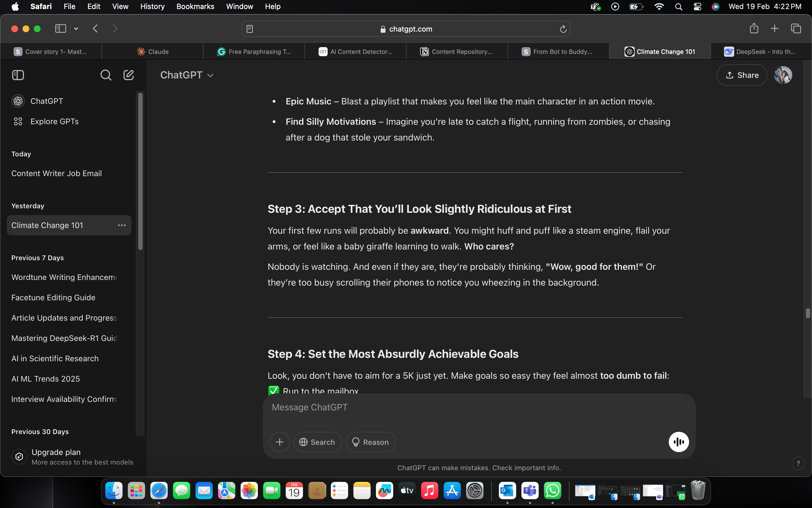
Task: Click the date and time in menu bar
Action: [x=765, y=7]
